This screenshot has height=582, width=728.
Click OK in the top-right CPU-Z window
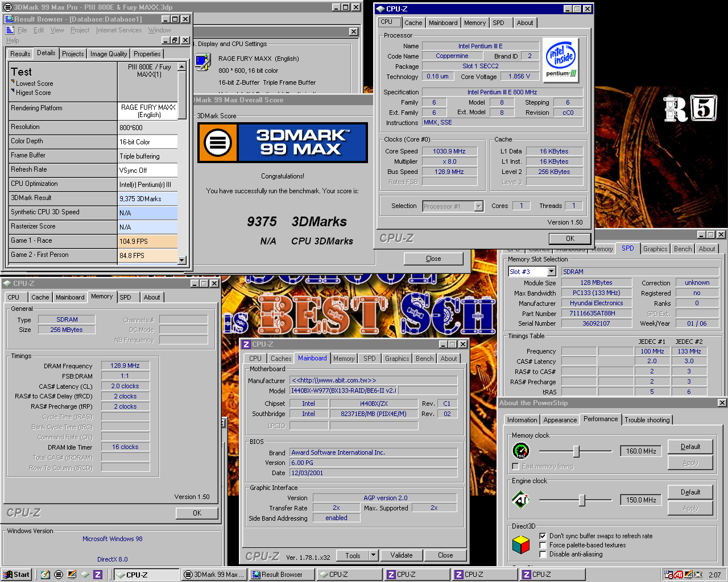click(x=570, y=239)
